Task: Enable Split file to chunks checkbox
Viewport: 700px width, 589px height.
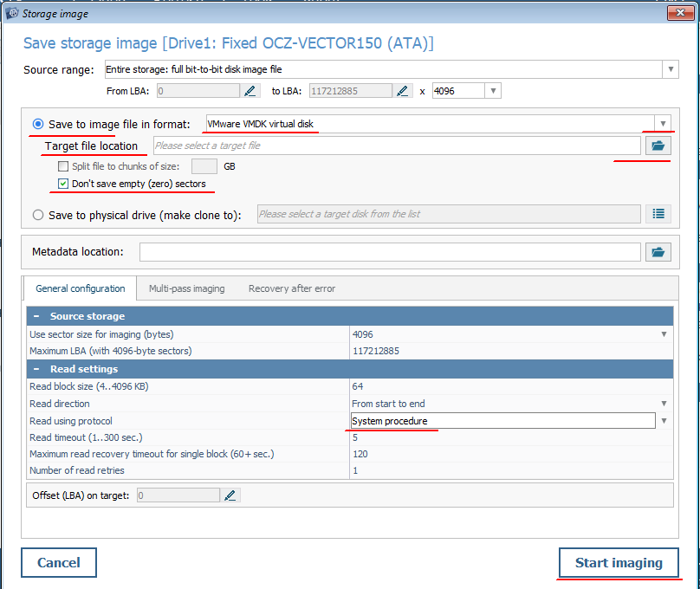Action: [x=63, y=165]
